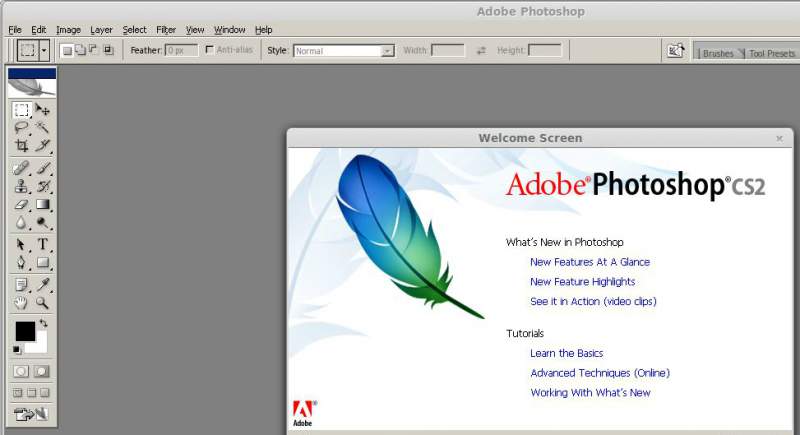This screenshot has width=800, height=435.
Task: Select the Blur tool
Action: (21, 223)
